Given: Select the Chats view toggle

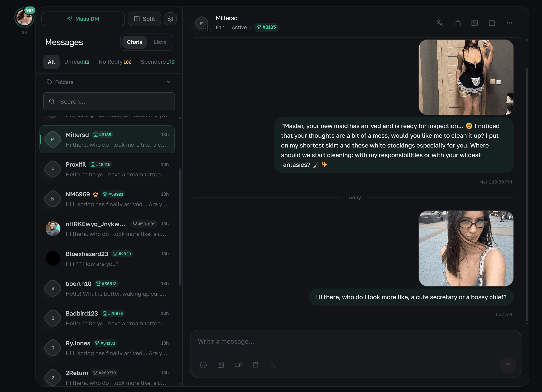Looking at the screenshot, I should coord(134,42).
